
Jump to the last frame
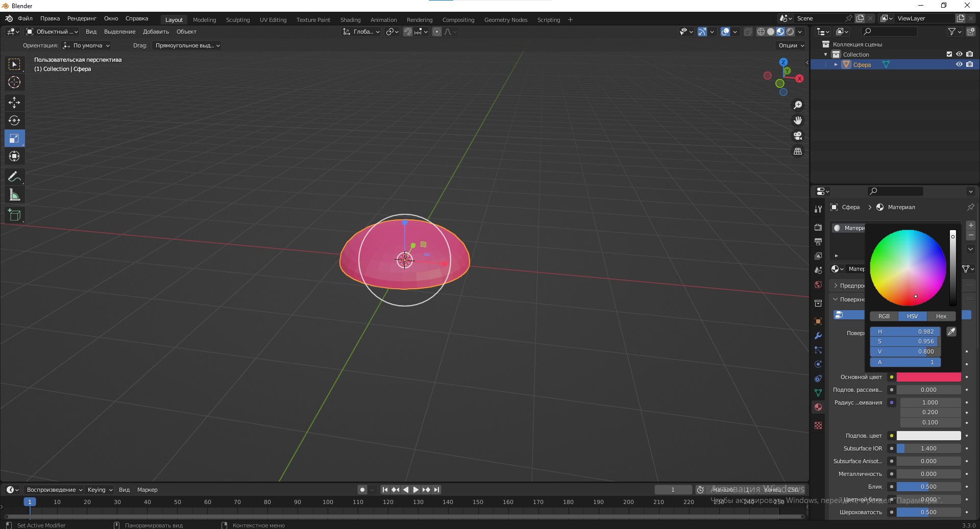[x=437, y=490]
